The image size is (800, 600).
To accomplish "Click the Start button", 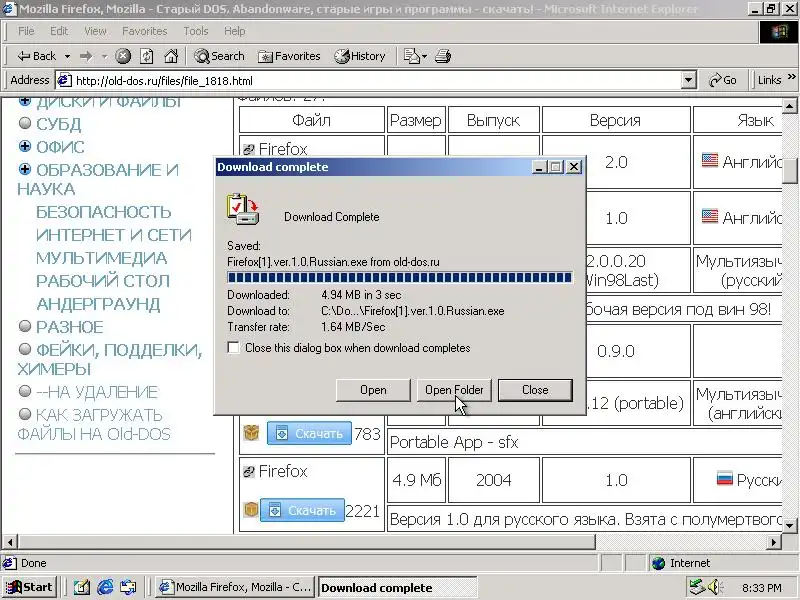I will pos(29,588).
